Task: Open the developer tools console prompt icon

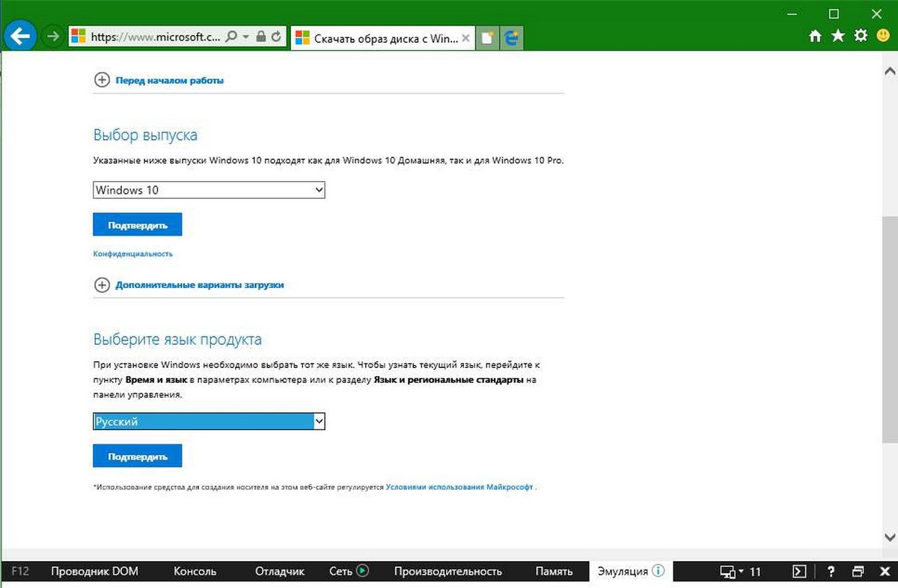Action: (800, 572)
